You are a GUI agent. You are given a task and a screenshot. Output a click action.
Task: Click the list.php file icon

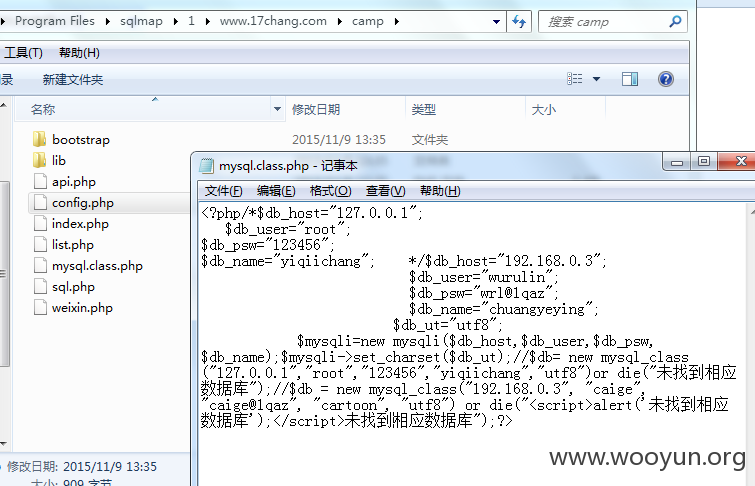coord(40,245)
